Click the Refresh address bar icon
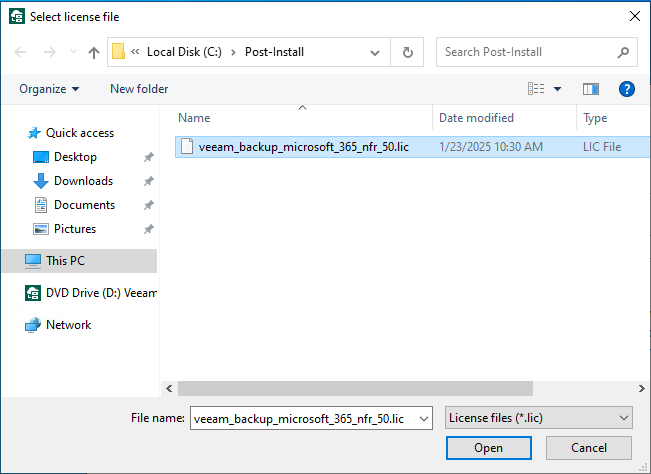This screenshot has height=474, width=651. tap(407, 52)
